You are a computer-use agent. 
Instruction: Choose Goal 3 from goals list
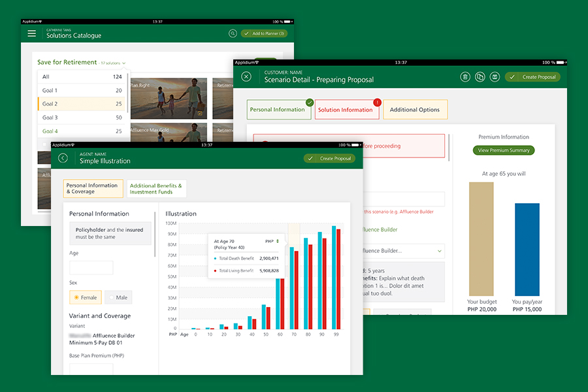point(82,118)
